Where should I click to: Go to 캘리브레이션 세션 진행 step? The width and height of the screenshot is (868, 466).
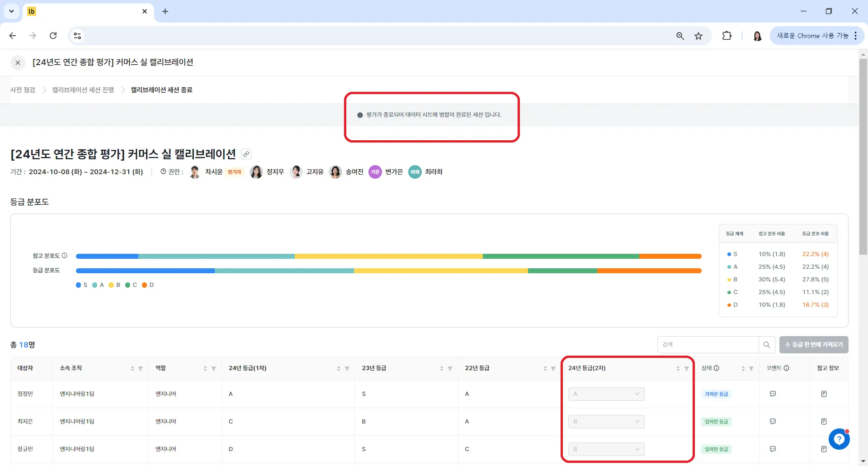pyautogui.click(x=83, y=90)
